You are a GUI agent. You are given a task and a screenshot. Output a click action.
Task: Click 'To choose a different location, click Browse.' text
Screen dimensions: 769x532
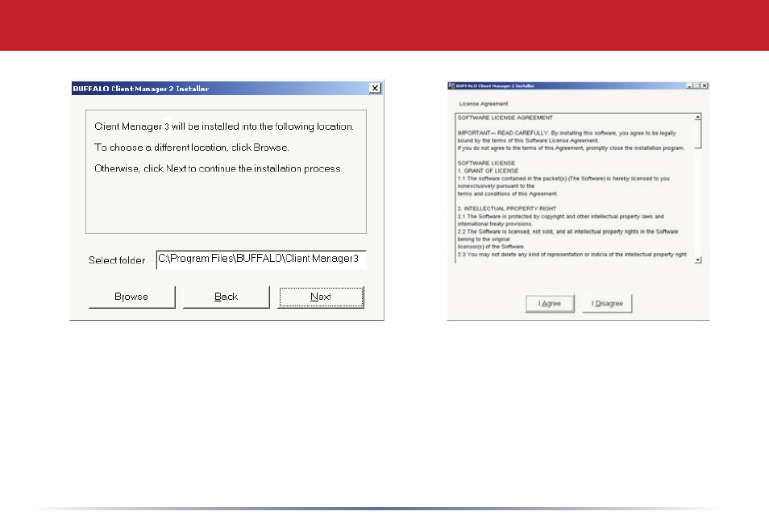[x=192, y=148]
